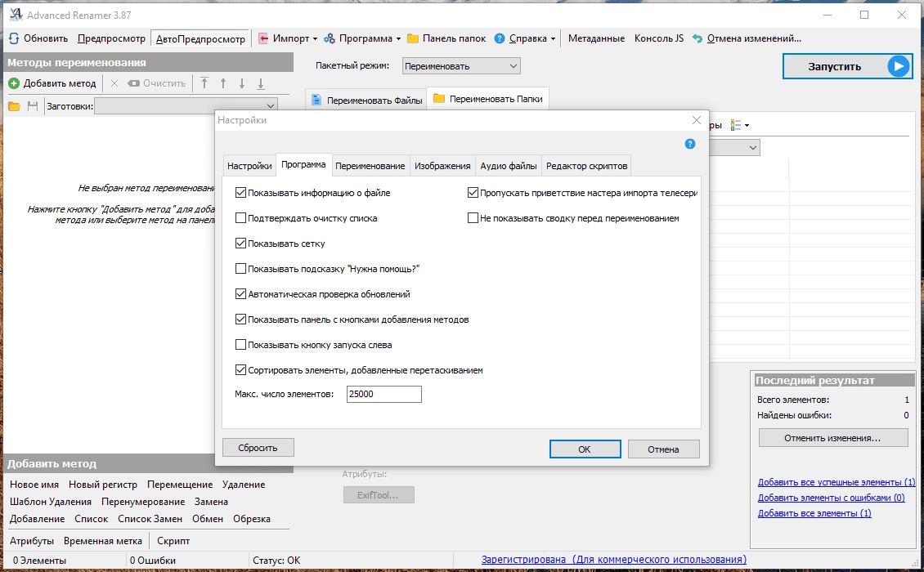The height and width of the screenshot is (572, 924).
Task: Click the Отмена изменений undo arrow icon
Action: (697, 39)
